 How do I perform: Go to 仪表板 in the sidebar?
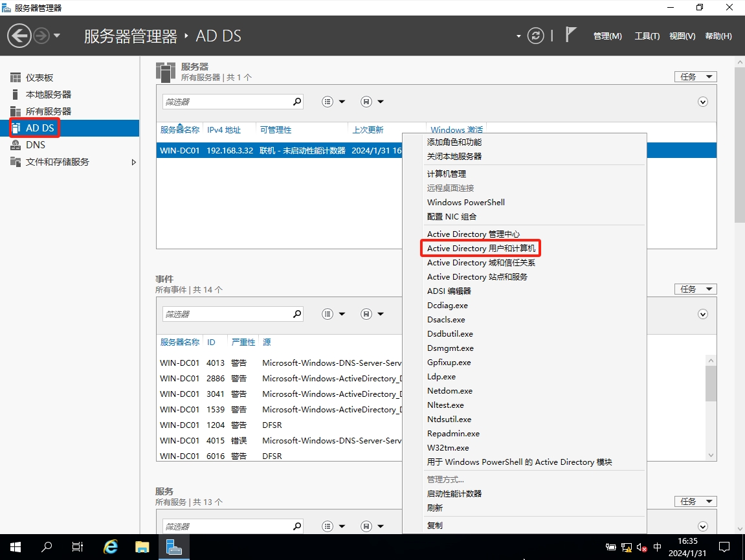click(x=39, y=78)
